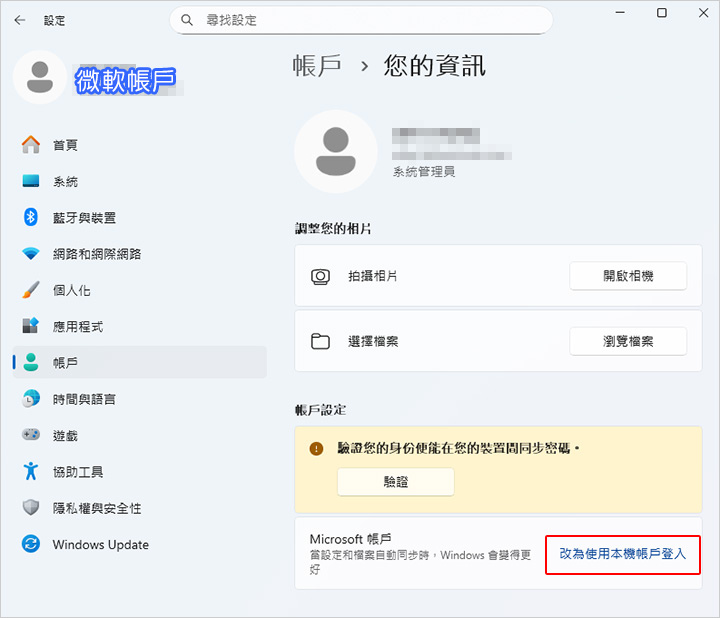720x618 pixels.
Task: Click the system monitor icon
Action: [31, 181]
